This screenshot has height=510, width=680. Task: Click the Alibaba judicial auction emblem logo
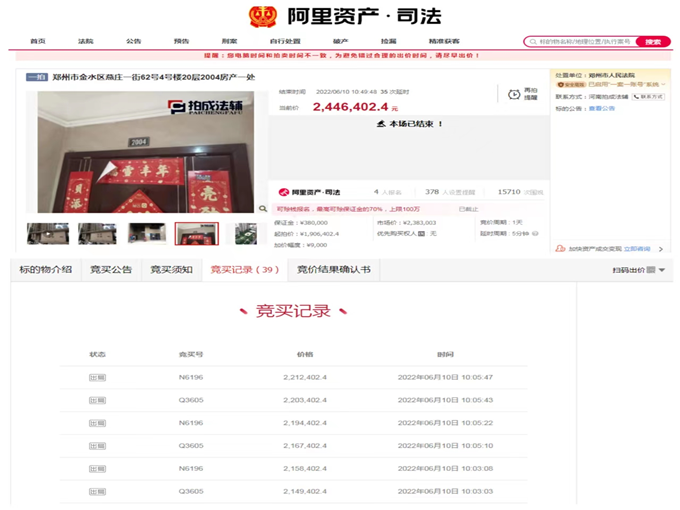[263, 16]
